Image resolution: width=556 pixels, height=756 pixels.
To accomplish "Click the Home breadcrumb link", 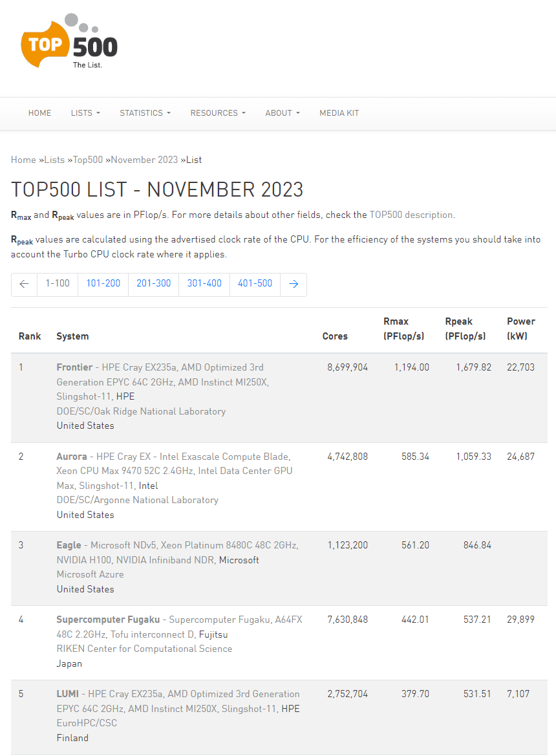I will (x=24, y=160).
